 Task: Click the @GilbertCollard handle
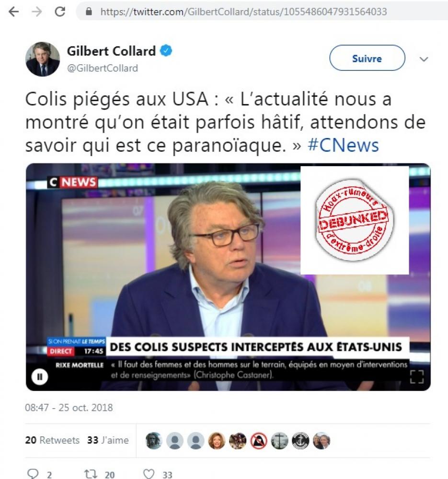click(103, 68)
